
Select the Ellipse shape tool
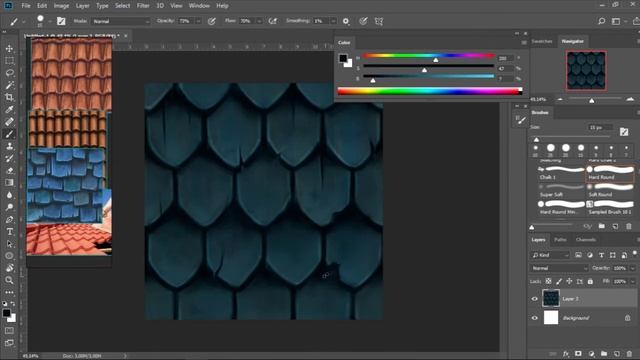[9, 256]
